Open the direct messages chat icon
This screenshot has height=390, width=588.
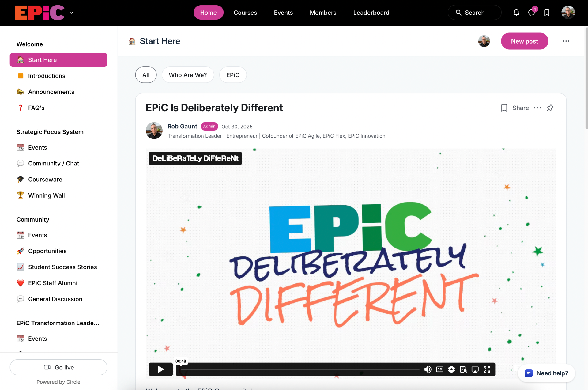[531, 13]
